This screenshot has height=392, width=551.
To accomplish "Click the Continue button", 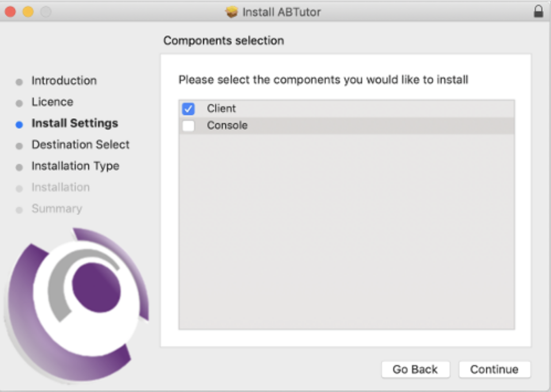I will [494, 369].
